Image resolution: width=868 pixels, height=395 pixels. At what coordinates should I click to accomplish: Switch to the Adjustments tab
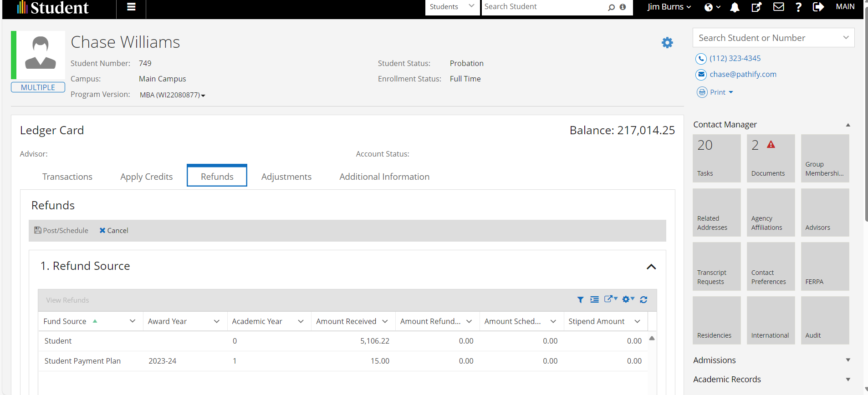coord(286,177)
